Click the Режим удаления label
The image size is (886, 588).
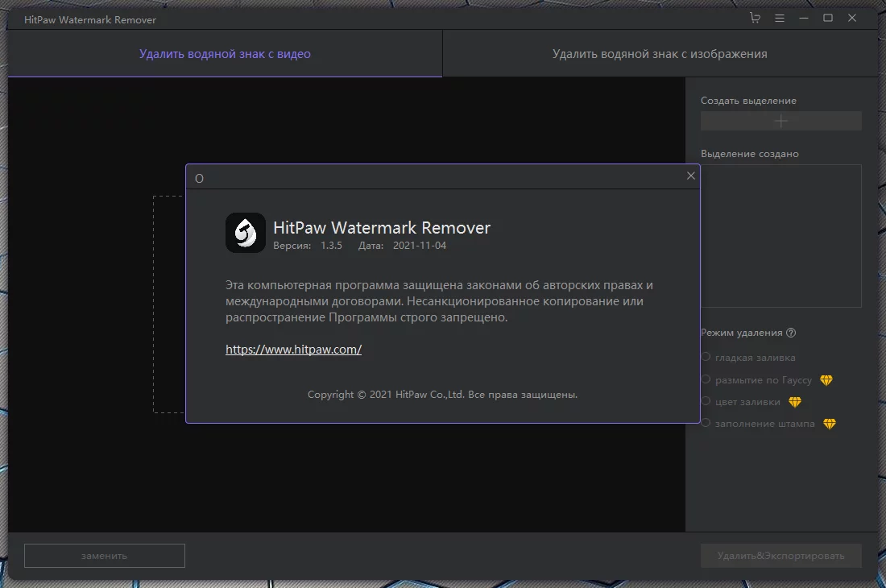(741, 333)
